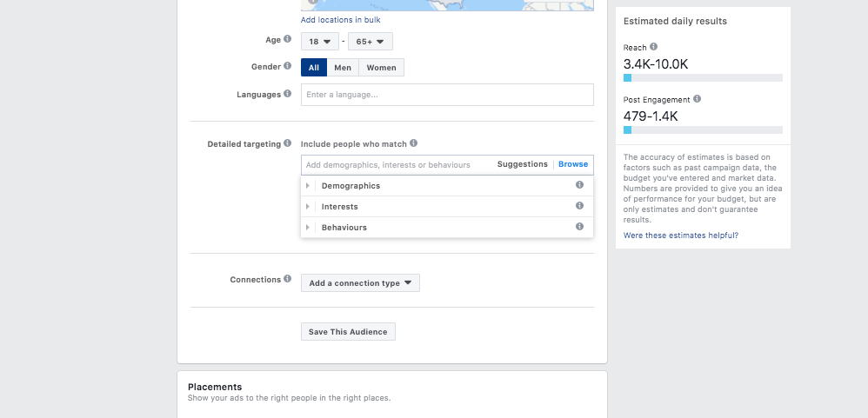
Task: Select Women as the gender
Action: click(x=382, y=68)
